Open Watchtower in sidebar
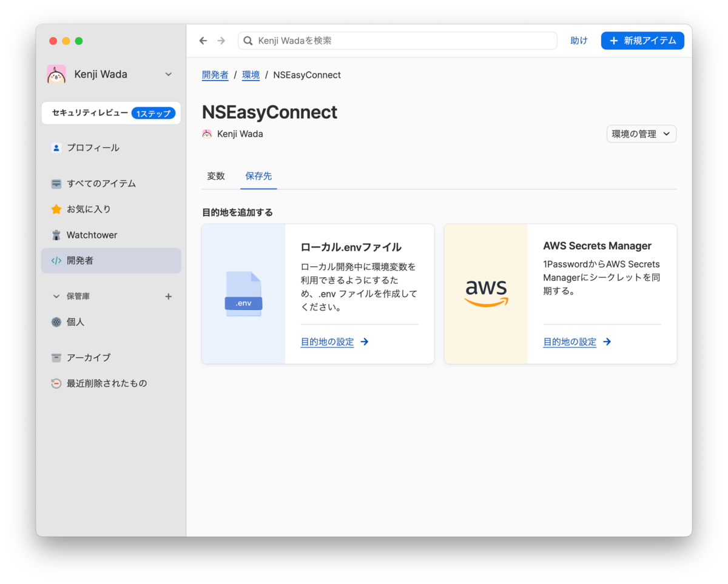Viewport: 728px width, 584px height. pos(111,235)
